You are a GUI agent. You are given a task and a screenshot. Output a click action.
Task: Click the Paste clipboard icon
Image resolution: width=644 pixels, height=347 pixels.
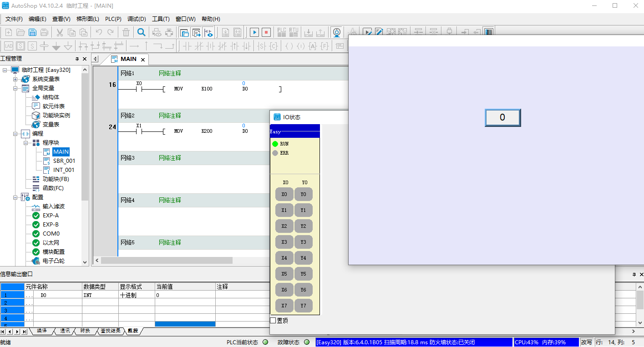point(83,32)
